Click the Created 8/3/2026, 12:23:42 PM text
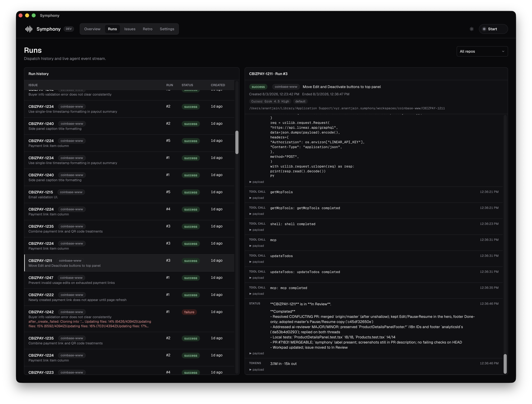The image size is (532, 404). coord(274,94)
